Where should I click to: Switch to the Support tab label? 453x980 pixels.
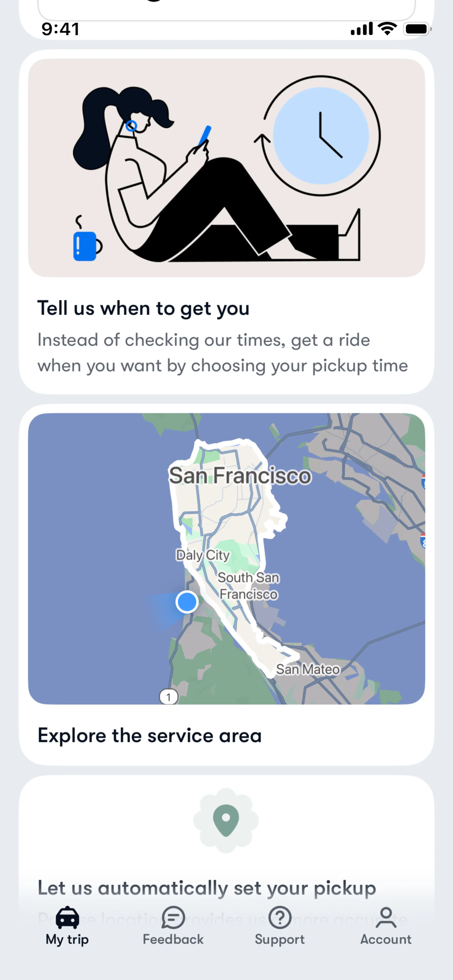coord(280,939)
